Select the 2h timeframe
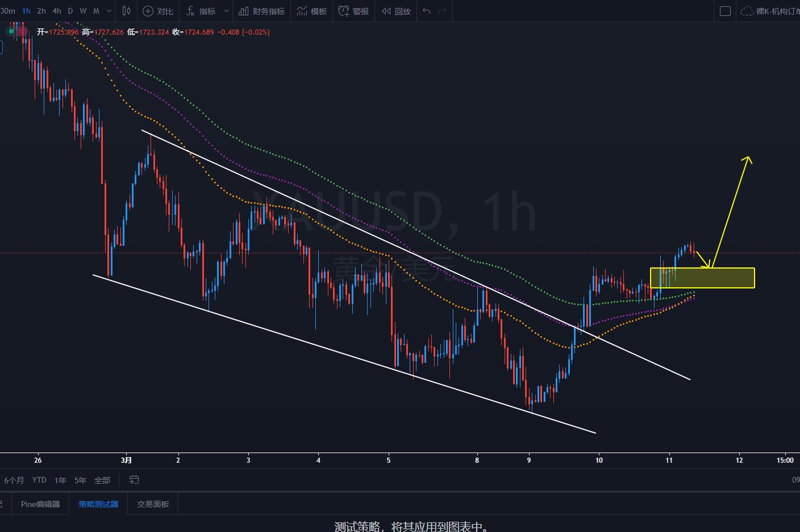The width and height of the screenshot is (800, 532). pos(41,11)
